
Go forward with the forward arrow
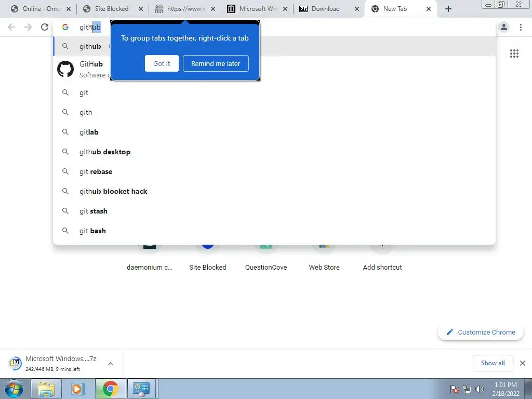point(28,27)
